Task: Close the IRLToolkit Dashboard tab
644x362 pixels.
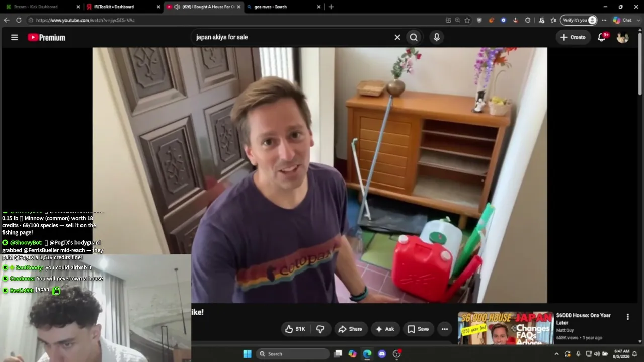Action: point(158,7)
